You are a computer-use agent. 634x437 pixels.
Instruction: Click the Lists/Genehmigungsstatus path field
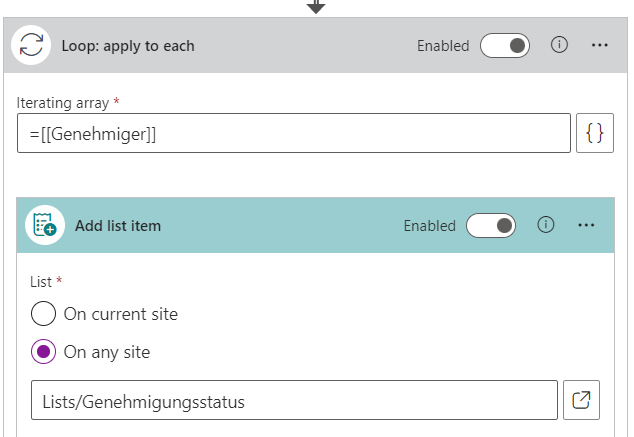pos(293,401)
